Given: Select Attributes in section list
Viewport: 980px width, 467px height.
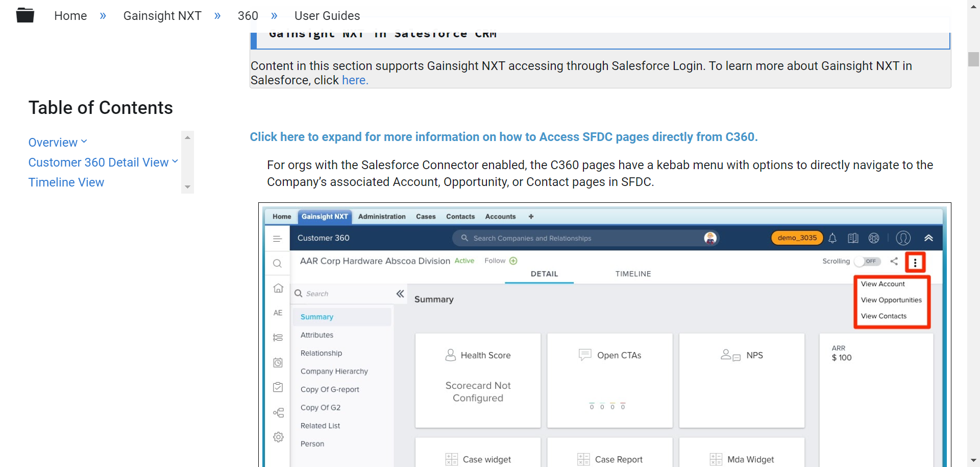Looking at the screenshot, I should 317,335.
